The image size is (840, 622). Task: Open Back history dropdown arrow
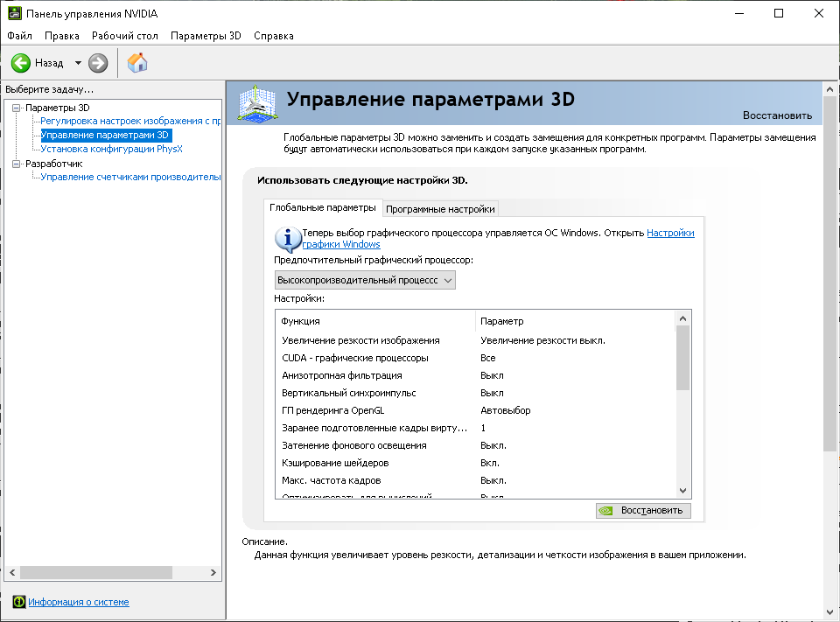click(78, 63)
